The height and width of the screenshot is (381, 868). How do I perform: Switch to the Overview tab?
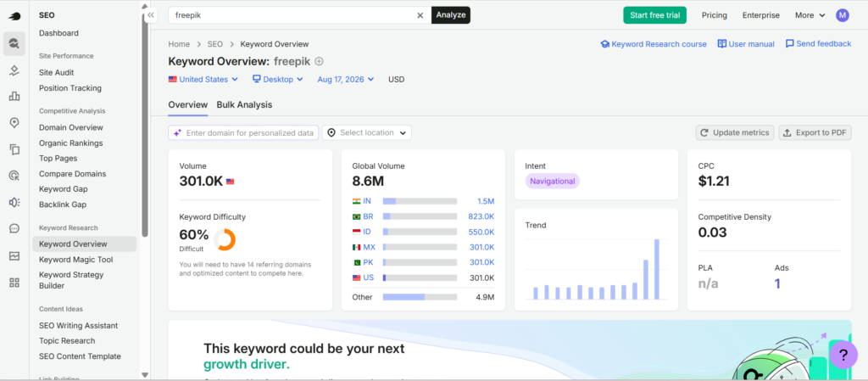click(x=187, y=104)
